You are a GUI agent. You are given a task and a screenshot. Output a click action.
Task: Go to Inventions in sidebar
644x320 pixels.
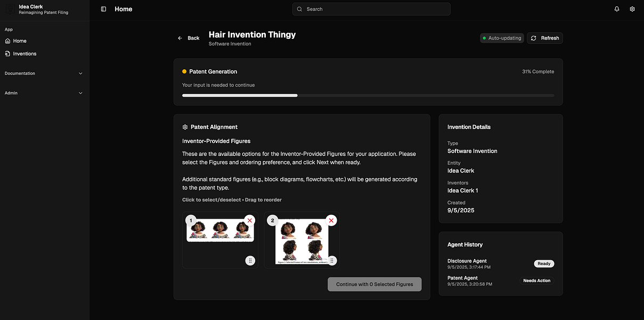pyautogui.click(x=25, y=54)
